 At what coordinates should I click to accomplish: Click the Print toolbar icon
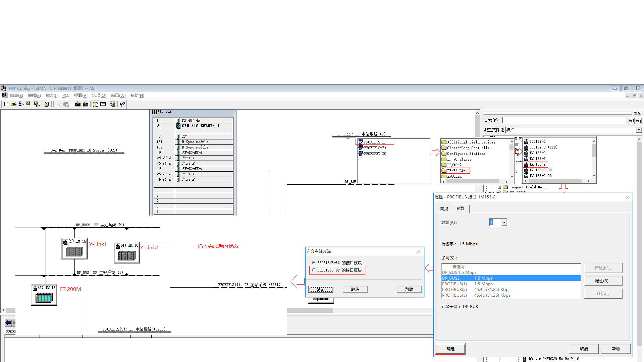47,104
